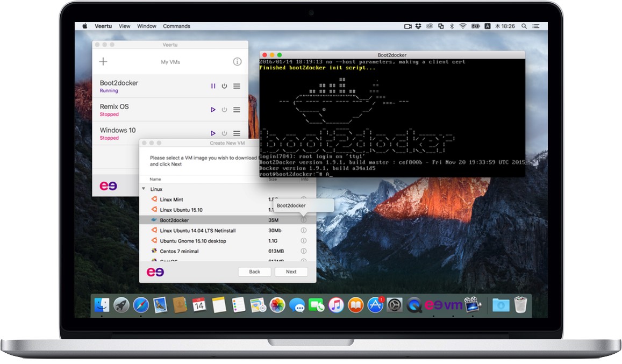The image size is (622, 364).
Task: Show info for Ubuntu 14.04 LTS Netinstall row
Action: click(x=303, y=230)
